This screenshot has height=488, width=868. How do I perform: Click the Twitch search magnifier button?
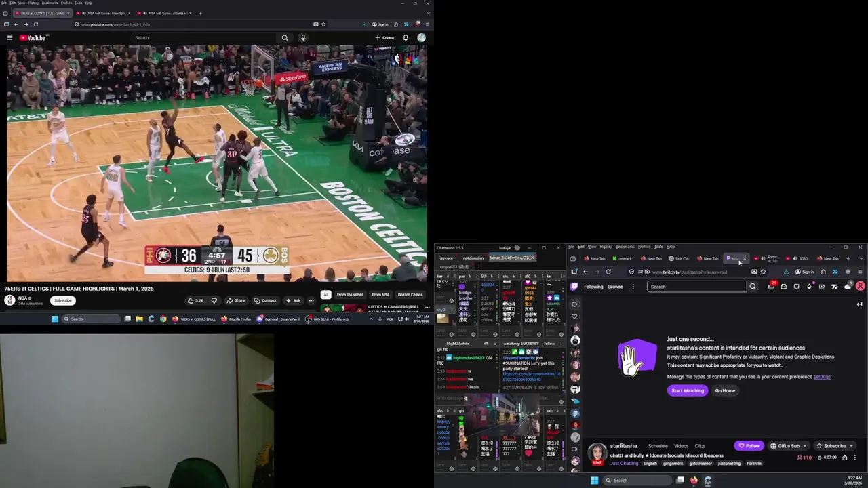coord(753,287)
